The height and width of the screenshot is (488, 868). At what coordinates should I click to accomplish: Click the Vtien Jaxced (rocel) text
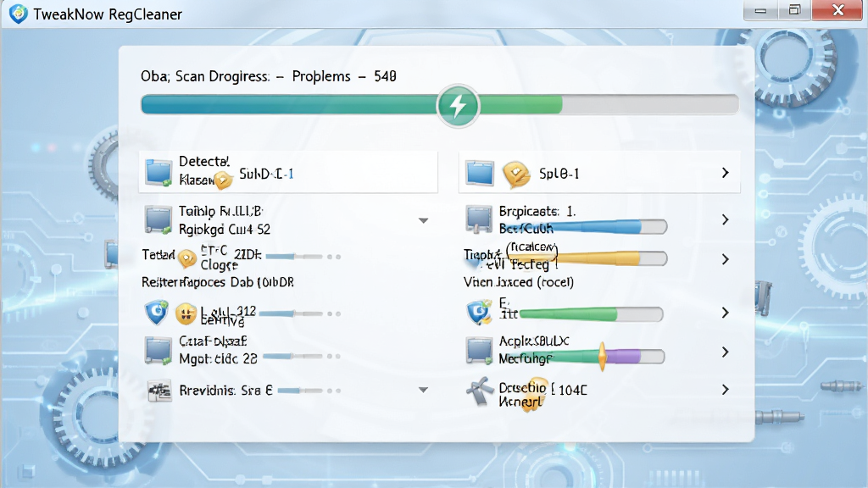(519, 282)
